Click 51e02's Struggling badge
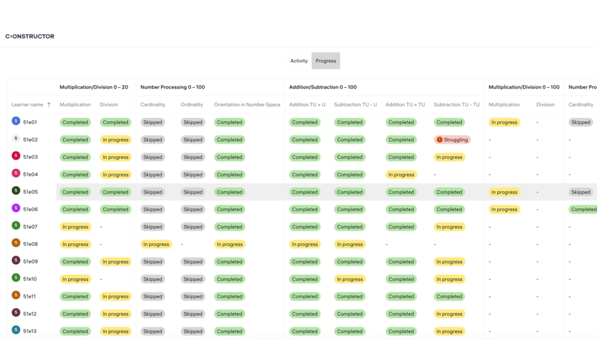Viewport: 607px width, 364px height. 452,140
